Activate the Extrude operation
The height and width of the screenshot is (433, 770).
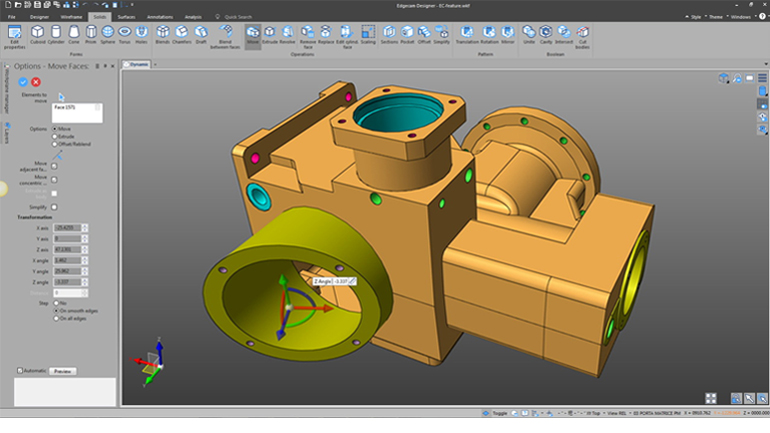(270, 35)
